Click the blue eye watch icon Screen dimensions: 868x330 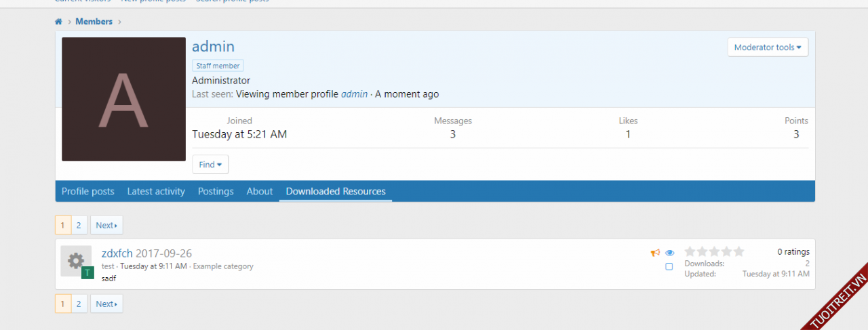(670, 253)
